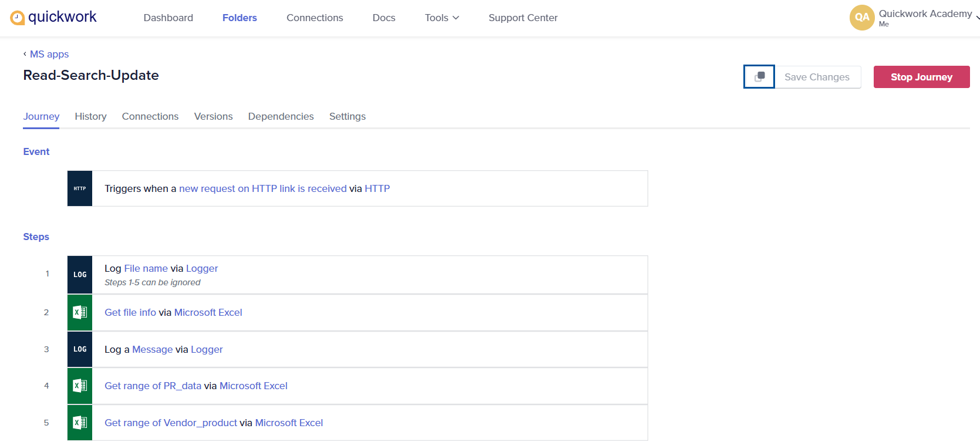This screenshot has width=980, height=442.
Task: Open the Docs menu item
Action: coord(384,18)
